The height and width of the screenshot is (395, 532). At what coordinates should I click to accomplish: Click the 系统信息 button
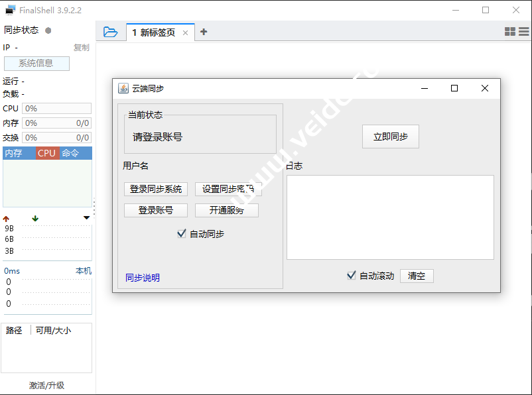point(36,63)
